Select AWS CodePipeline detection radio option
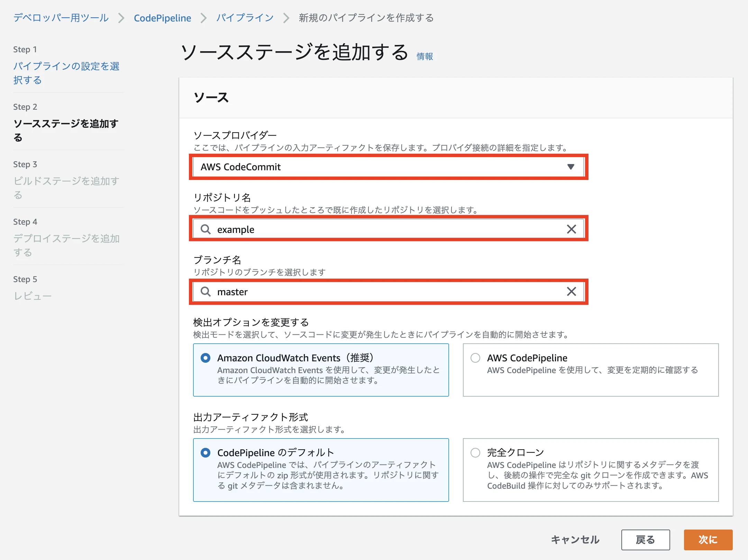Screen dimensions: 748x560 (x=475, y=358)
